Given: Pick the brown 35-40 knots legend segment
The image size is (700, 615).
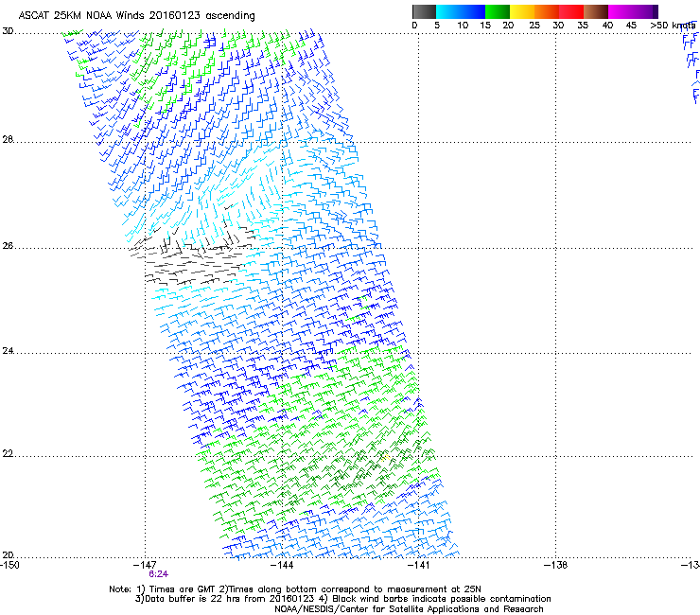Looking at the screenshot, I should click(x=596, y=11).
